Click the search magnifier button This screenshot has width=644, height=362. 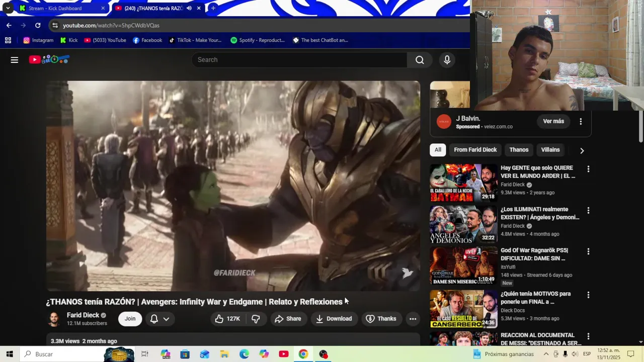[x=420, y=60]
